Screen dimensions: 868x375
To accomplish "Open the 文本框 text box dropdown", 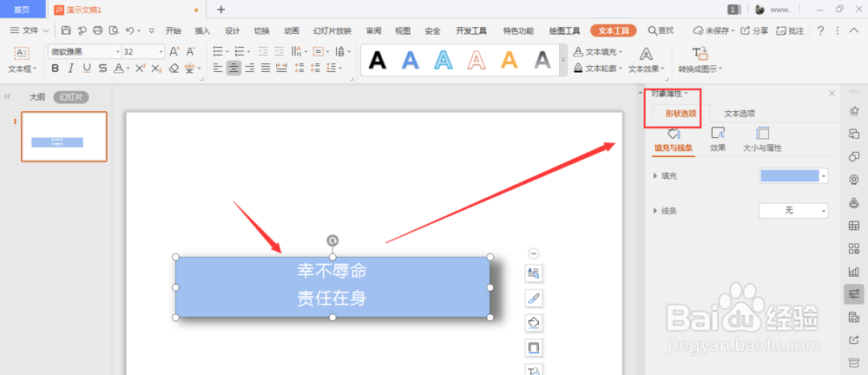I will (23, 69).
